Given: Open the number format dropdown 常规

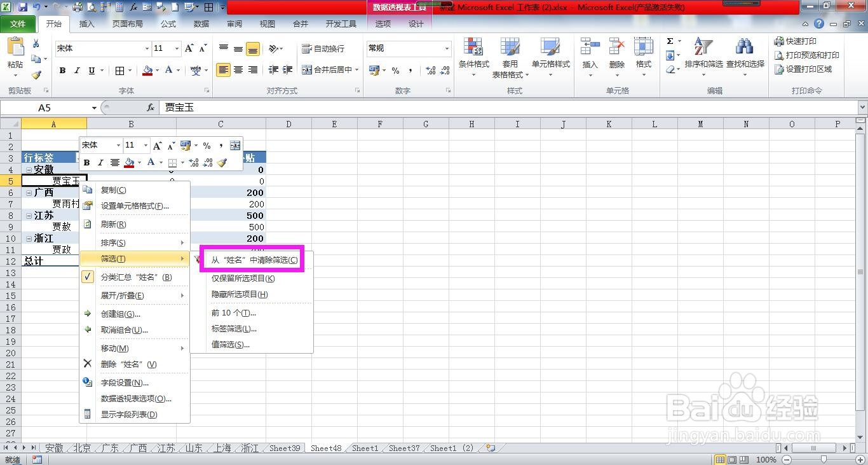Looking at the screenshot, I should click(x=447, y=48).
